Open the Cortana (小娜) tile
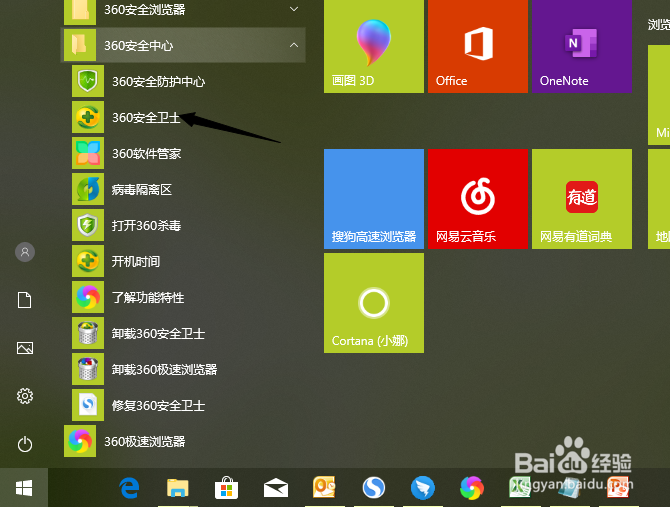 point(374,303)
